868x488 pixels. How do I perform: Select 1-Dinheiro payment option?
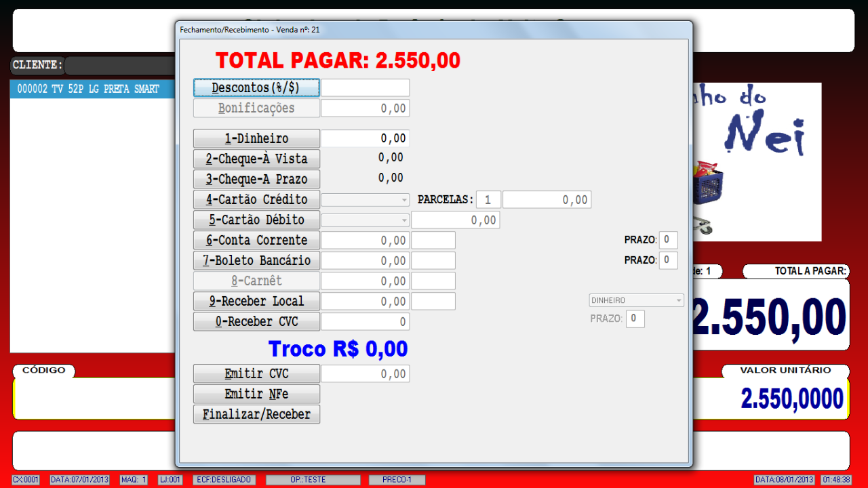click(256, 139)
